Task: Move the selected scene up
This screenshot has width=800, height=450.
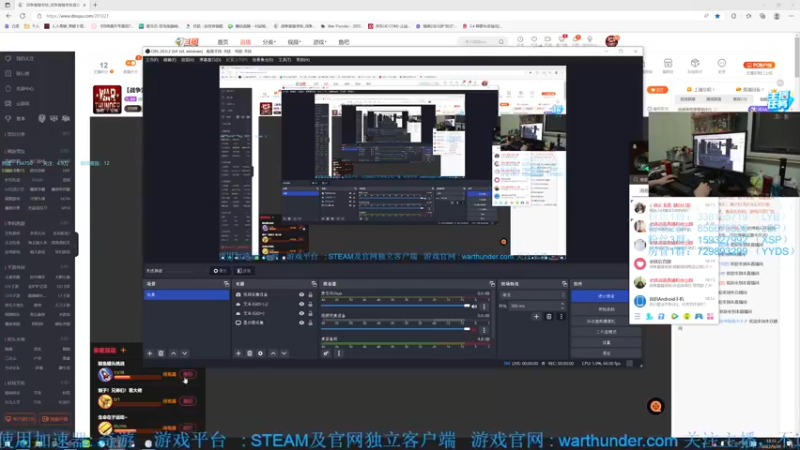Action: pyautogui.click(x=173, y=353)
